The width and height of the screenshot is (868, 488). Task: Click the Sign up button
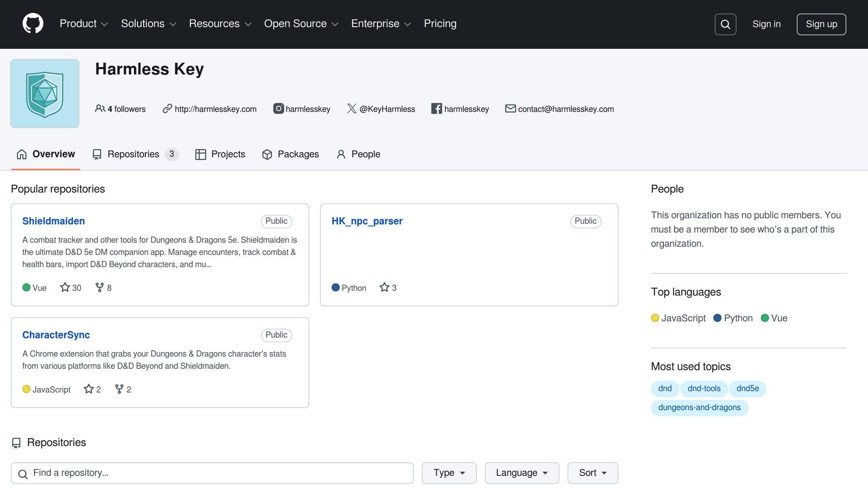tap(821, 24)
